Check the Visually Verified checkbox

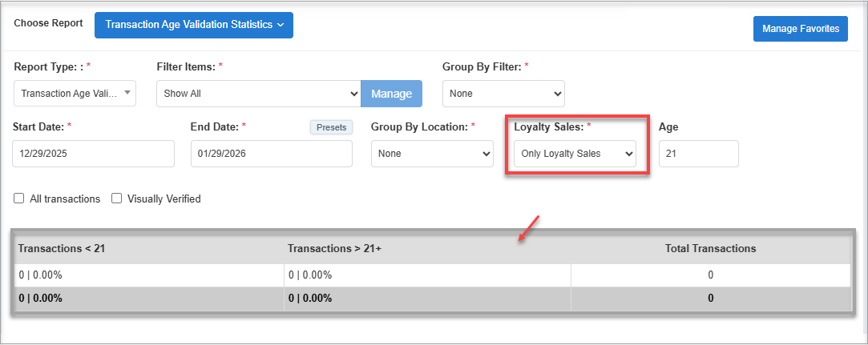(117, 199)
